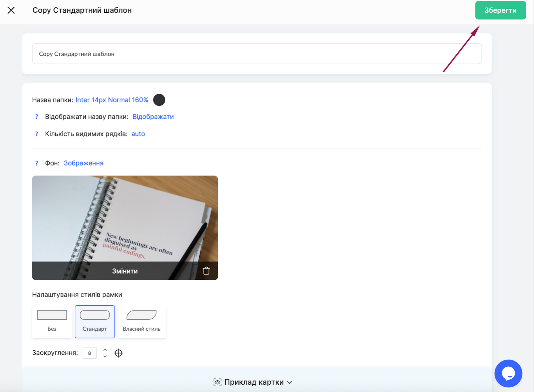Click help icon beside visible rows count
Image resolution: width=534 pixels, height=392 pixels.
(x=37, y=134)
